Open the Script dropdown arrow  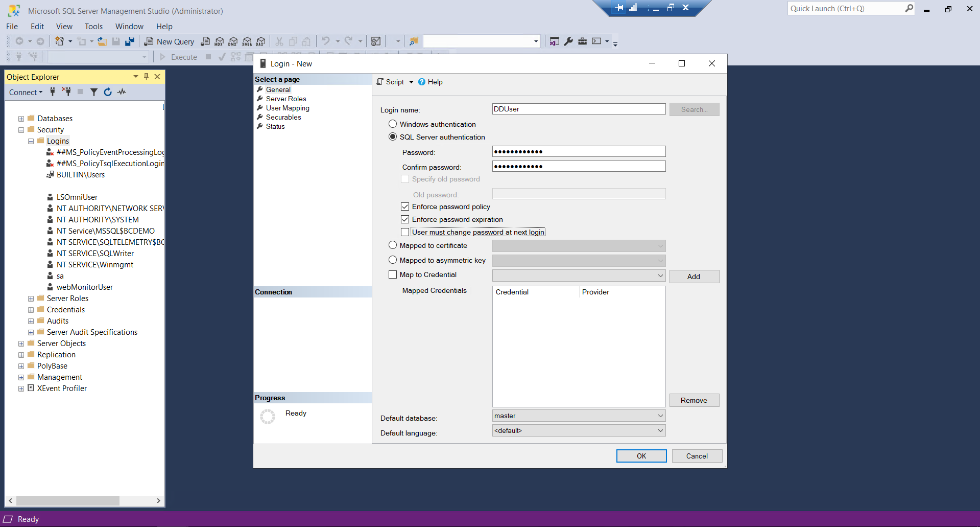tap(411, 82)
